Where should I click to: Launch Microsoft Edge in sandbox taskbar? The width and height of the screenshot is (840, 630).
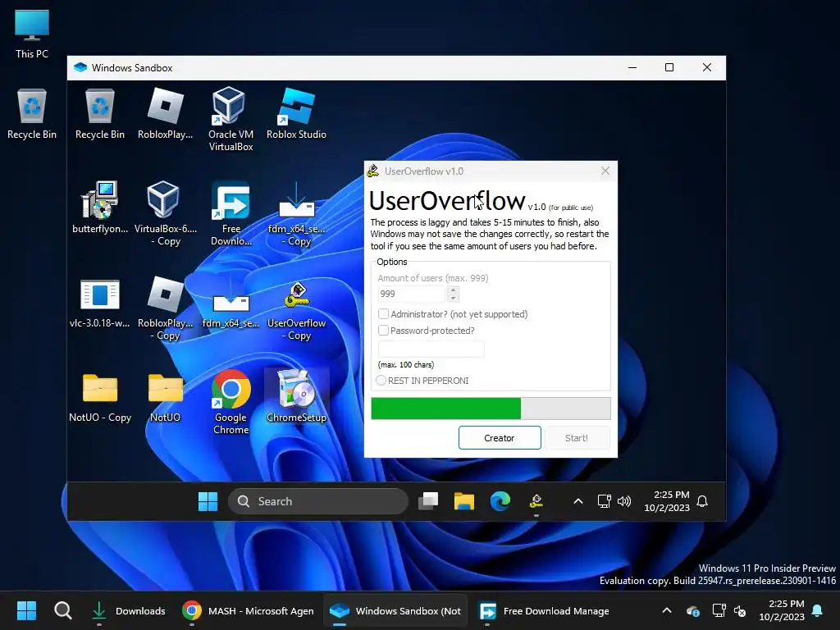click(500, 501)
